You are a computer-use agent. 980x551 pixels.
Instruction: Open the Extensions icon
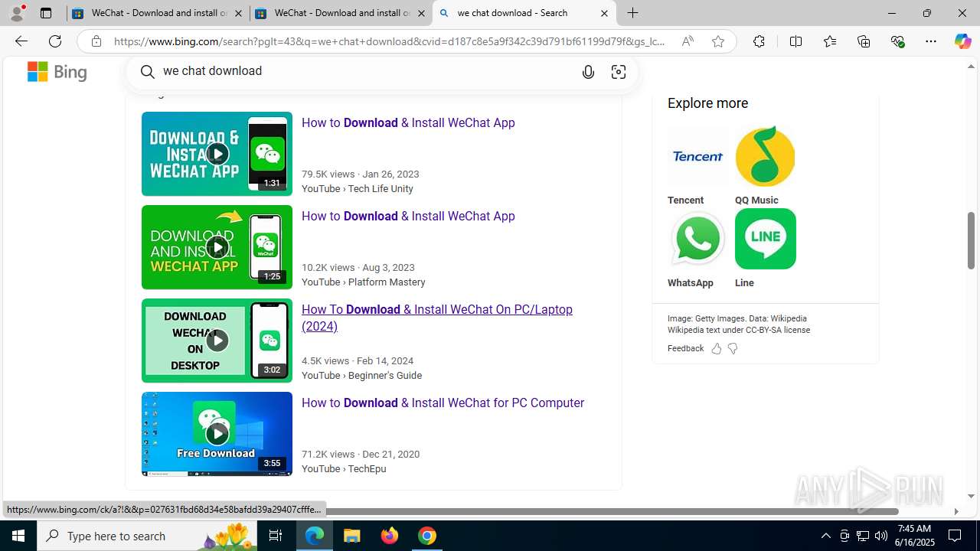759,41
